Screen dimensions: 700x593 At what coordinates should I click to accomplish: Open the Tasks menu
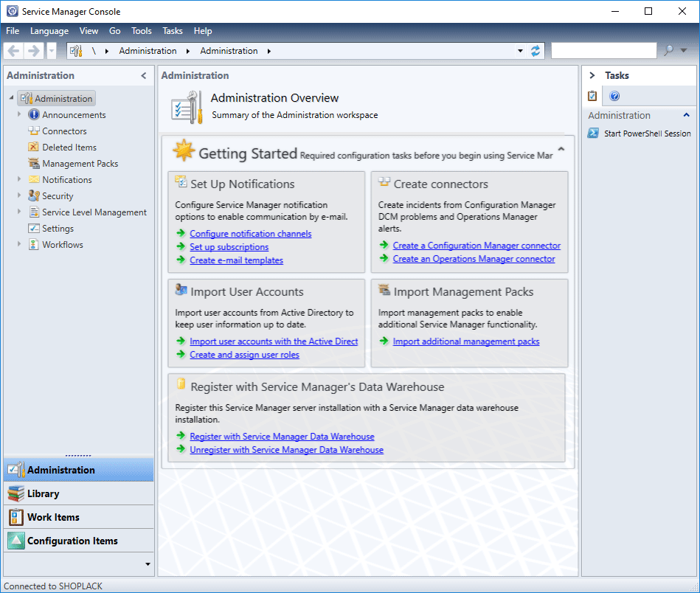click(173, 31)
